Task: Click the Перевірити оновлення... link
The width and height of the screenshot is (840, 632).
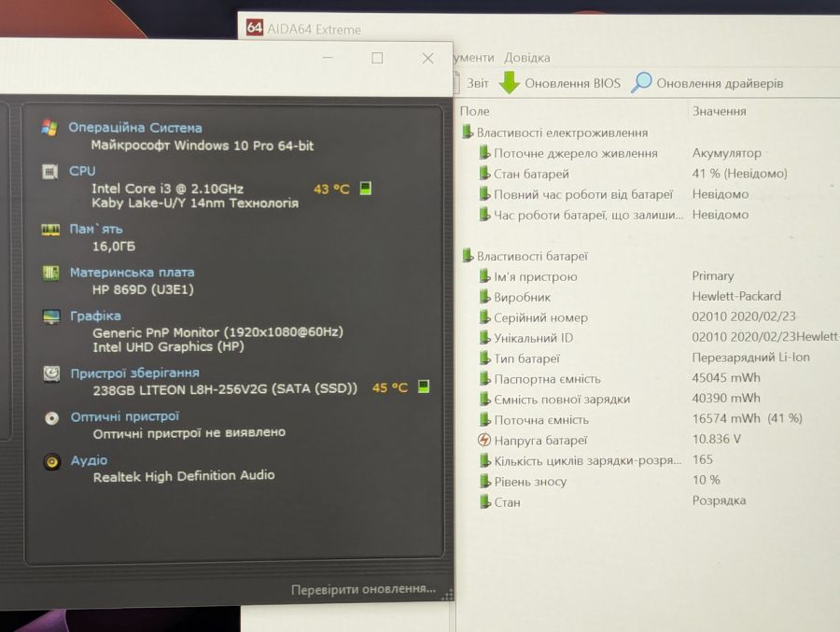Action: pyautogui.click(x=363, y=589)
